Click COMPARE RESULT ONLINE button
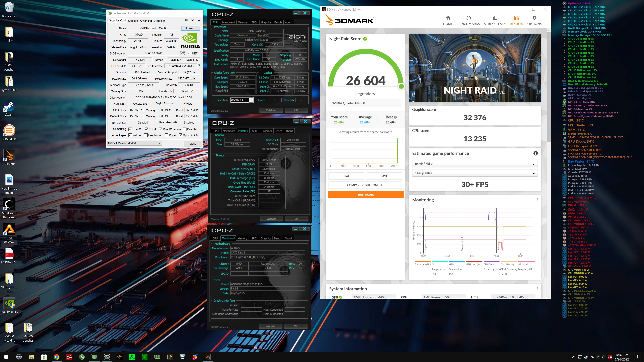644x362 pixels. (365, 185)
